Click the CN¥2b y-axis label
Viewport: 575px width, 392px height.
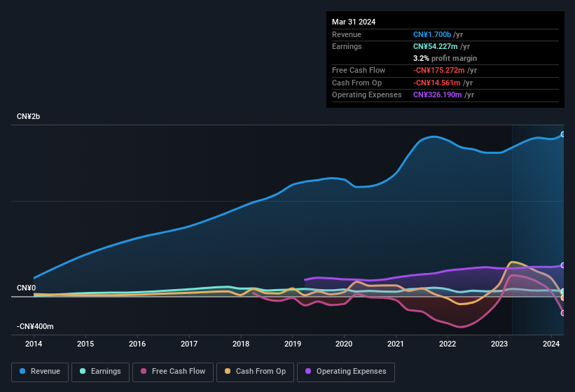click(28, 116)
